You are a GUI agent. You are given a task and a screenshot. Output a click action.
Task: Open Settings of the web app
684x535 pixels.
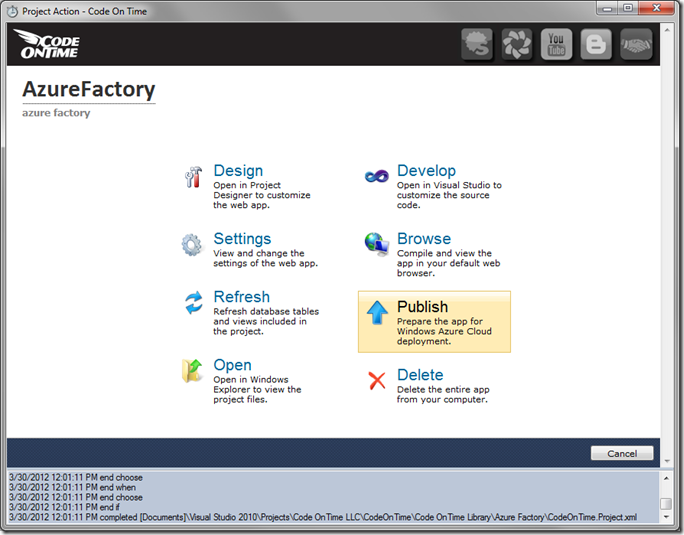coord(242,239)
